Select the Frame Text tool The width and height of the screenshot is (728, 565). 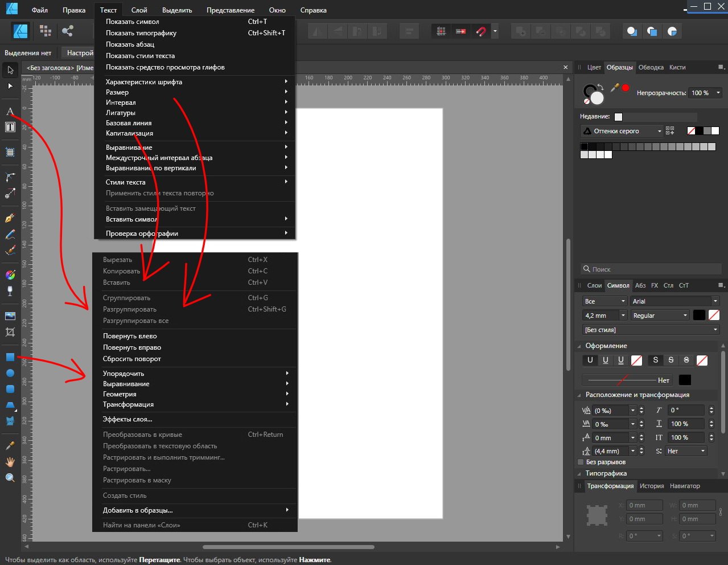(10, 127)
